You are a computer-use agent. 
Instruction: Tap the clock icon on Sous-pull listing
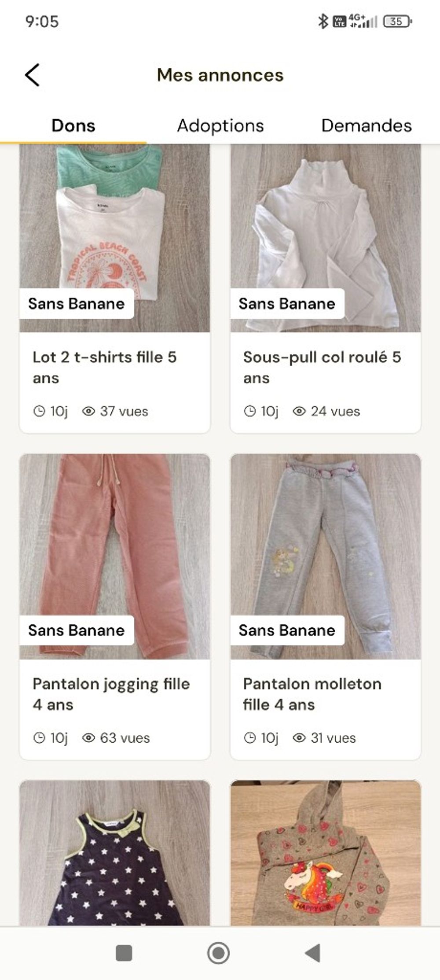tap(250, 411)
